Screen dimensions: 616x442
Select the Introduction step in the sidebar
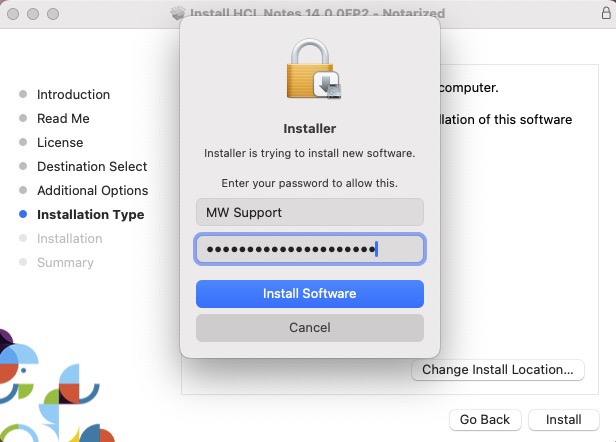(x=73, y=95)
